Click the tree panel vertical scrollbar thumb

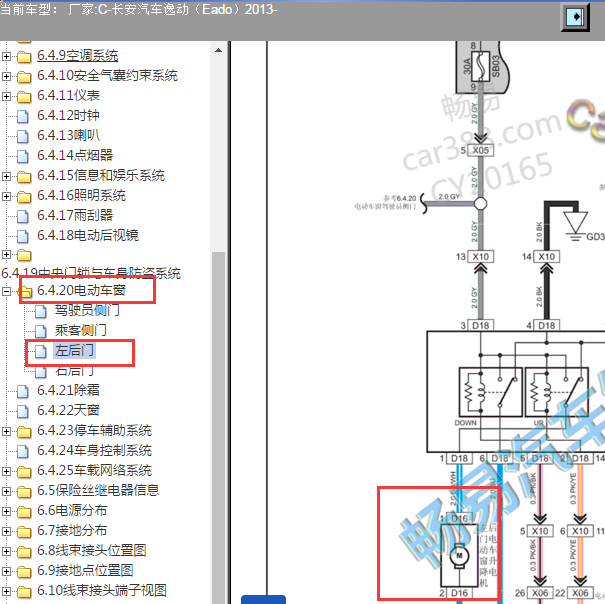point(218,428)
